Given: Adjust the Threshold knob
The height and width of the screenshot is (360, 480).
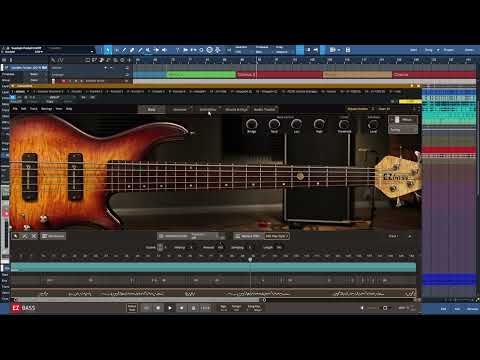Looking at the screenshot, I should 344,124.
